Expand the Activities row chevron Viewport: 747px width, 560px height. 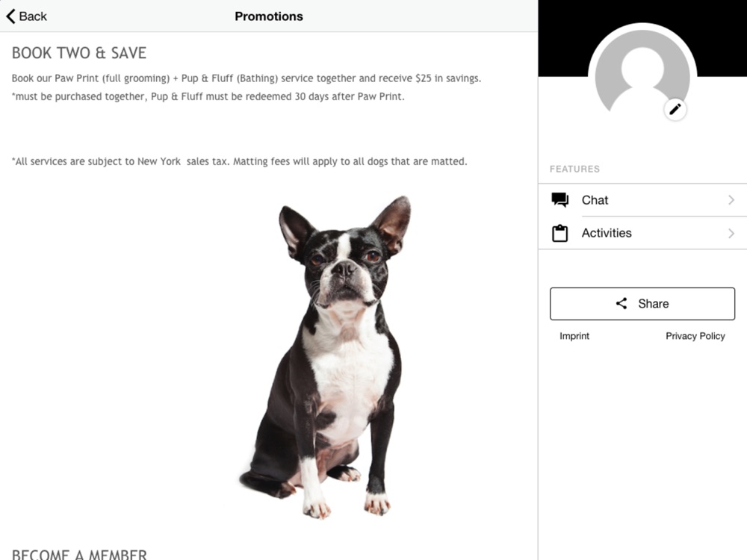click(x=731, y=233)
